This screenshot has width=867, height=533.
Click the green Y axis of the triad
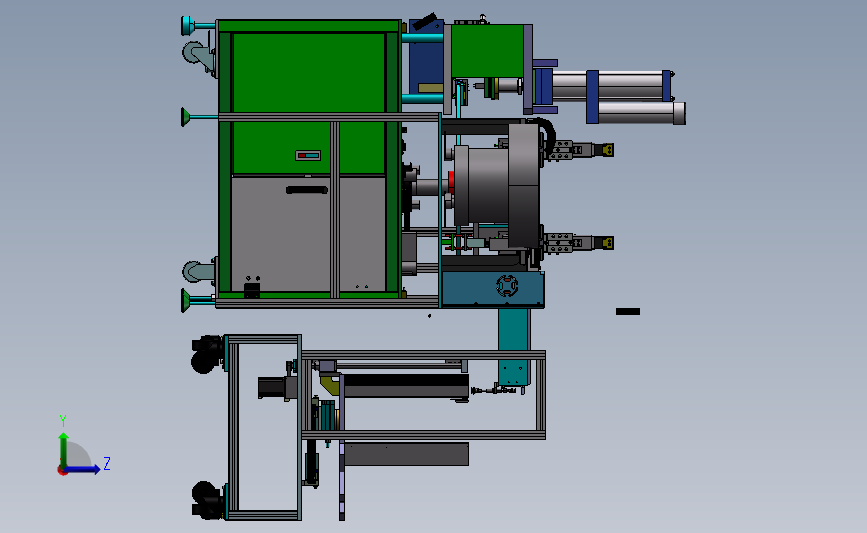(x=64, y=449)
